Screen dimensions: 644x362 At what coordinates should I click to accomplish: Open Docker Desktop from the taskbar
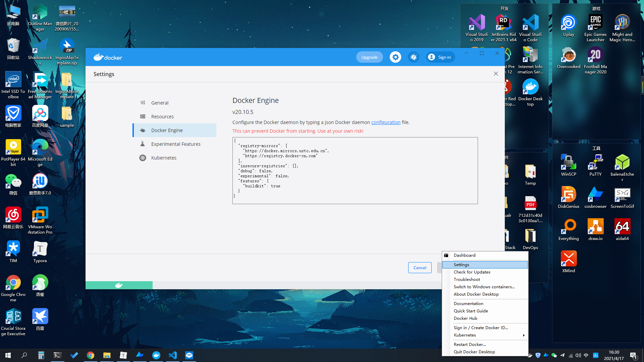pyautogui.click(x=156, y=355)
